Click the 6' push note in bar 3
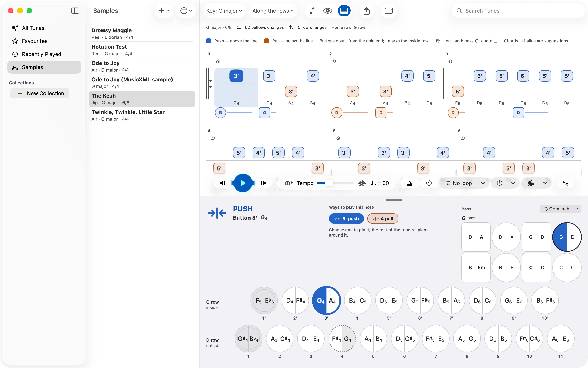The width and height of the screenshot is (588, 368). coord(523,76)
